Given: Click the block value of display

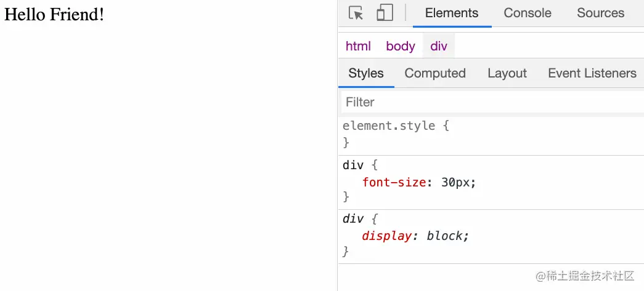Looking at the screenshot, I should coord(445,236).
